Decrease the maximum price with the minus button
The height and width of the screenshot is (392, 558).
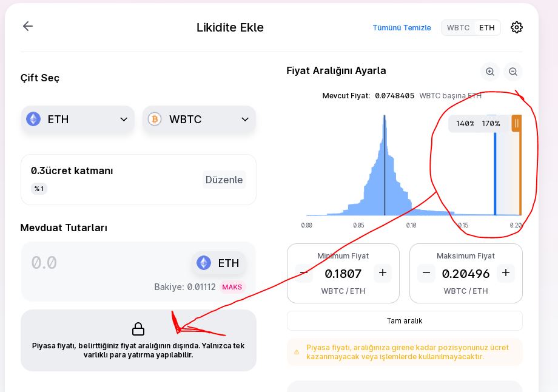426,273
